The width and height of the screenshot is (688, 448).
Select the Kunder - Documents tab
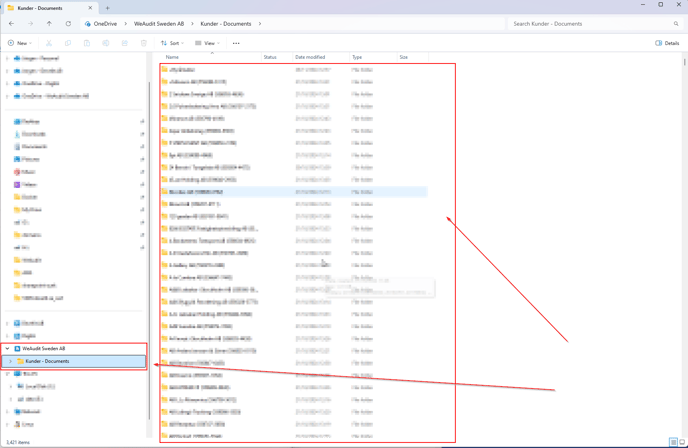coord(45,8)
